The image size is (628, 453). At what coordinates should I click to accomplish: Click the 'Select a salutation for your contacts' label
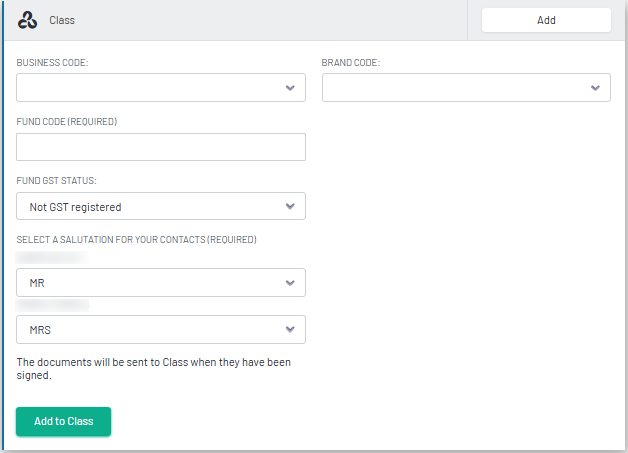(136, 240)
